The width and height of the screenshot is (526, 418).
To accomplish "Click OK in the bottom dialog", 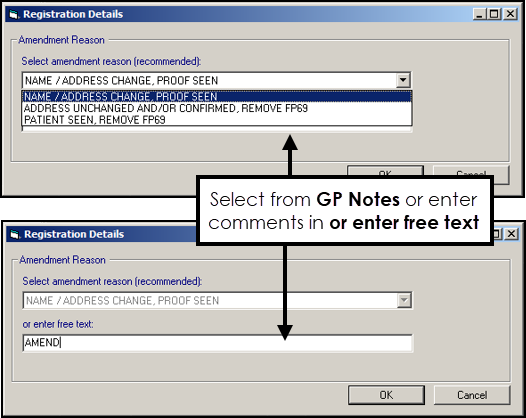I will click(x=386, y=395).
